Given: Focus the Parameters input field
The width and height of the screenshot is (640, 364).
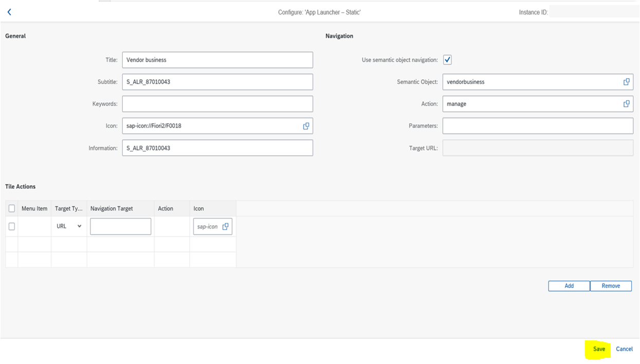Looking at the screenshot, I should click(537, 126).
